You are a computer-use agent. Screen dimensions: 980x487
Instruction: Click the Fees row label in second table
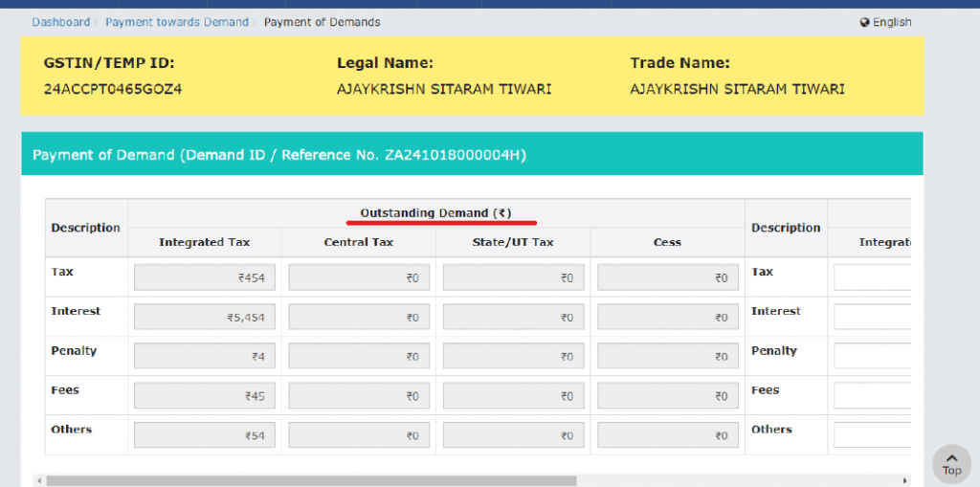(765, 389)
